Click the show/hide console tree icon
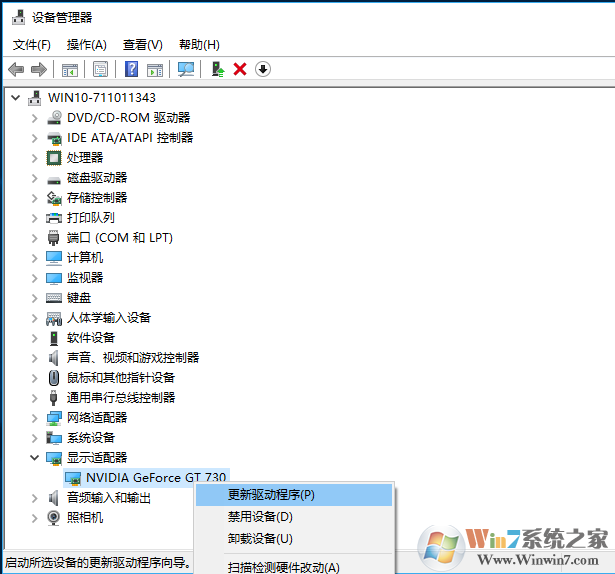Image resolution: width=615 pixels, height=574 pixels. coord(70,70)
